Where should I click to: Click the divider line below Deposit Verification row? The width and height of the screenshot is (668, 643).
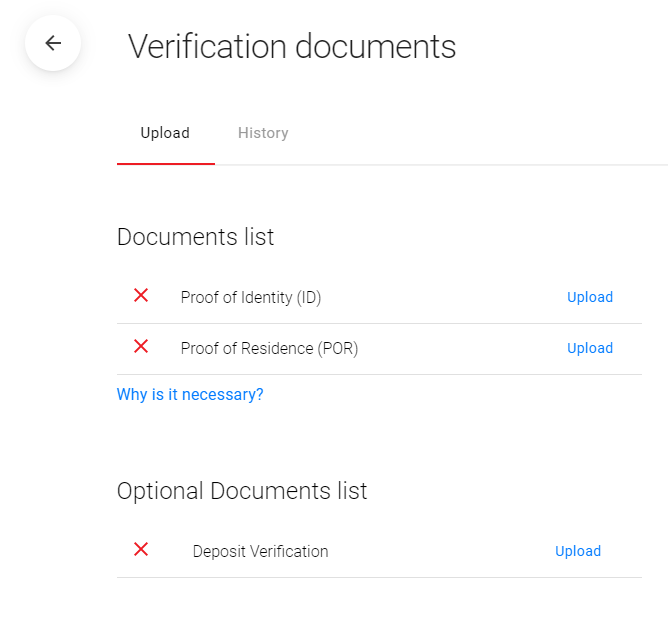379,577
